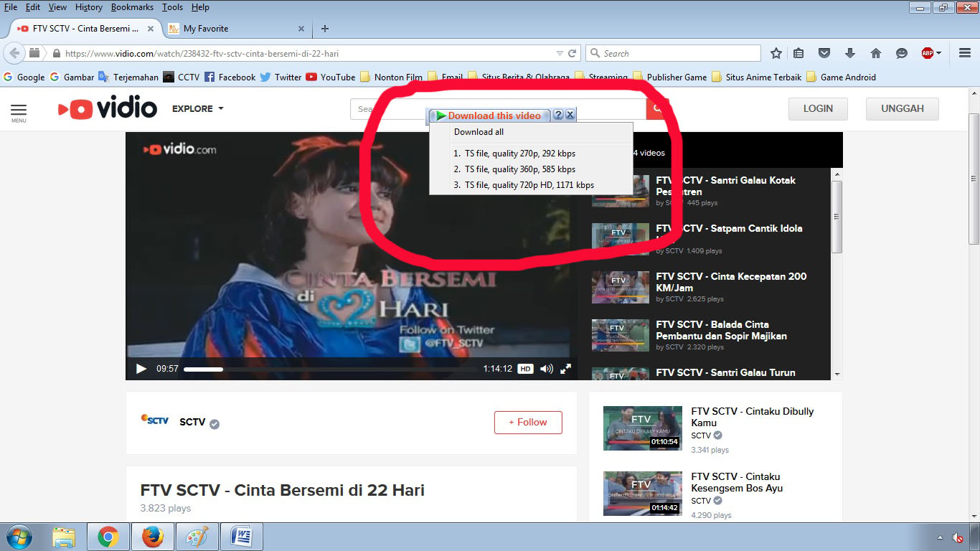Screen dimensions: 980x551
Task: Click the LOGIN button
Action: tap(818, 108)
